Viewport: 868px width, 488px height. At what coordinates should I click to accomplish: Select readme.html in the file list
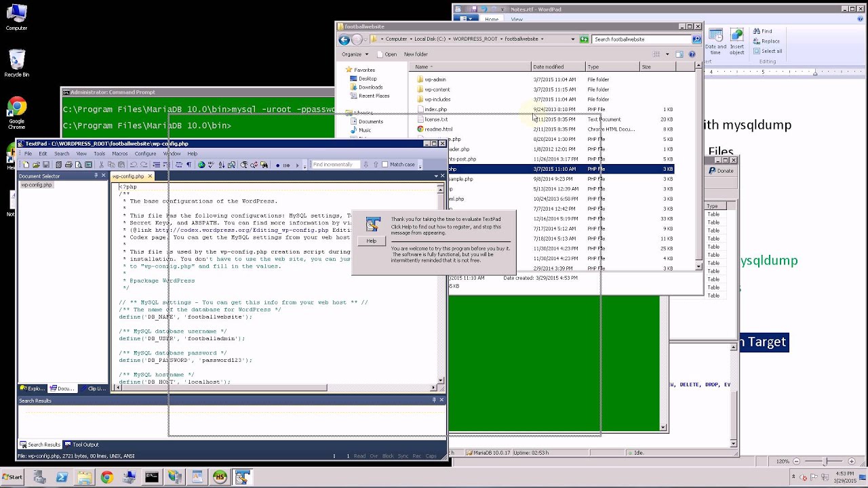[x=438, y=129]
